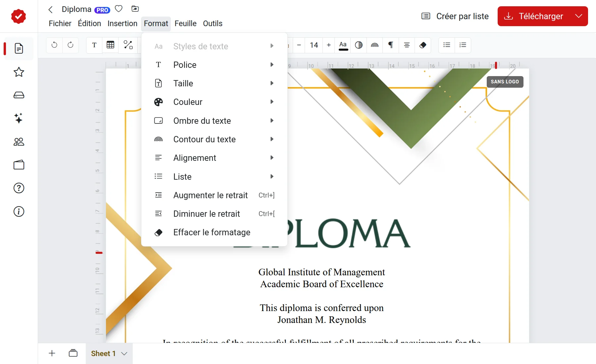Toggle numbered list in toolbar

463,45
